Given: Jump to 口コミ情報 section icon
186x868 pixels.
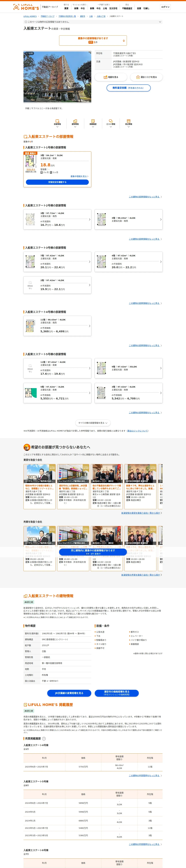Looking at the screenshot, I should (x=111, y=121).
